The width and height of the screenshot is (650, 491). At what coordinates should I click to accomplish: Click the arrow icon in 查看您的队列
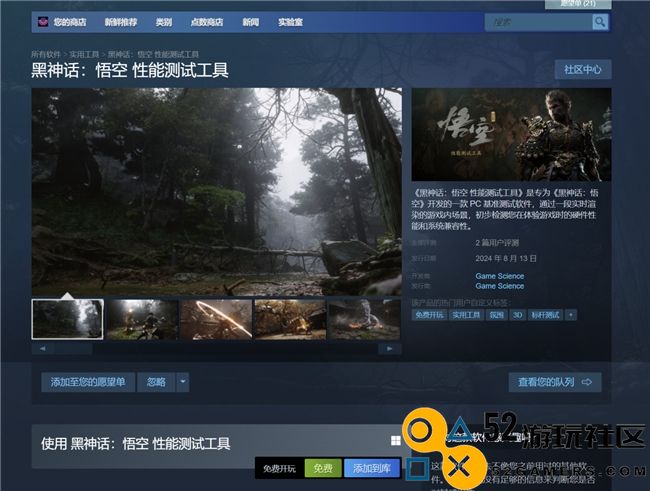587,382
